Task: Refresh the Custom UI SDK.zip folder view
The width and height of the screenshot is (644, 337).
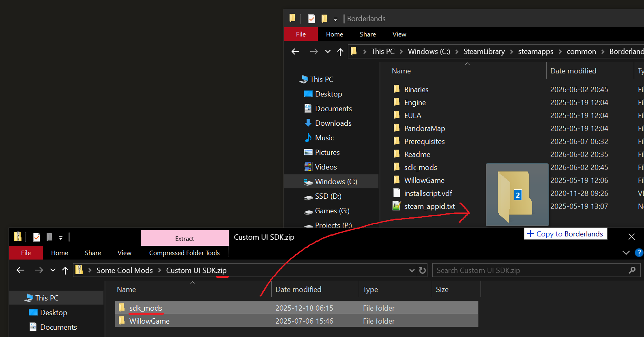Action: pyautogui.click(x=423, y=270)
